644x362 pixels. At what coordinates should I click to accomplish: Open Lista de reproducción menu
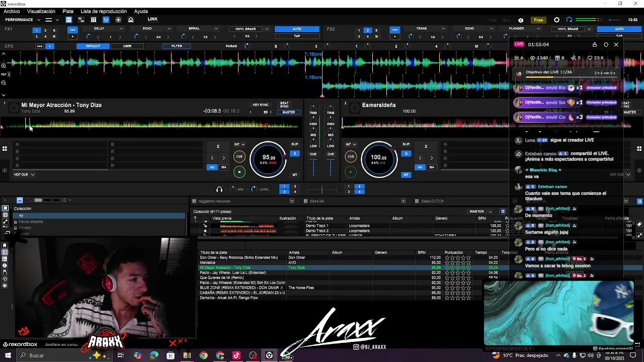104,11
